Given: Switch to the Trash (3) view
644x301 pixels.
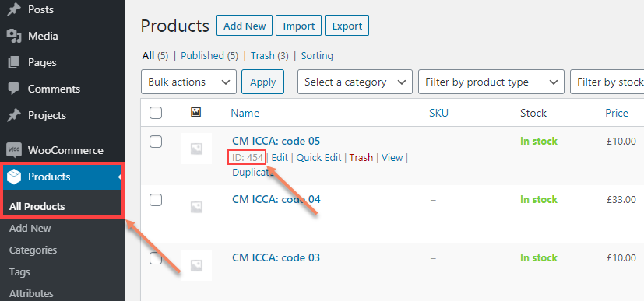Looking at the screenshot, I should pyautogui.click(x=269, y=56).
